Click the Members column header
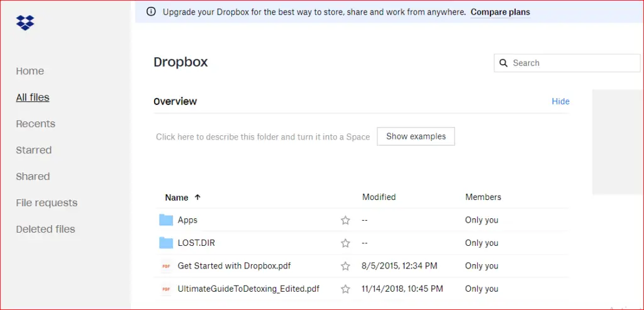The image size is (644, 310). tap(483, 197)
